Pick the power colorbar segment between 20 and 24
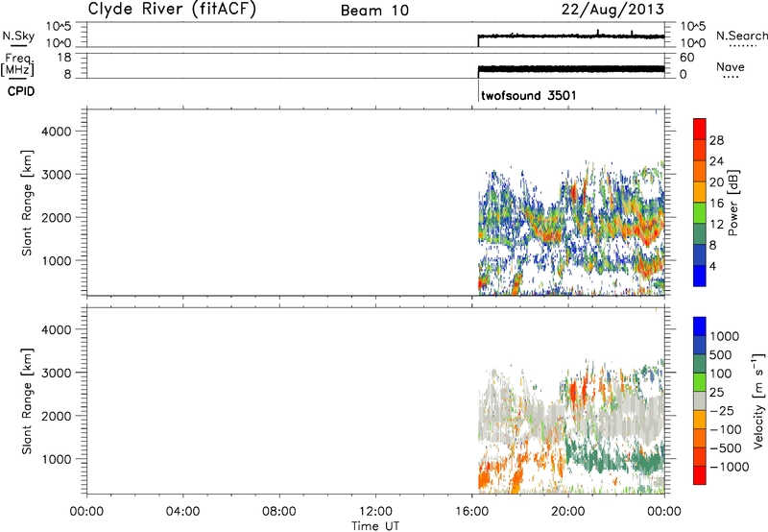 click(700, 172)
